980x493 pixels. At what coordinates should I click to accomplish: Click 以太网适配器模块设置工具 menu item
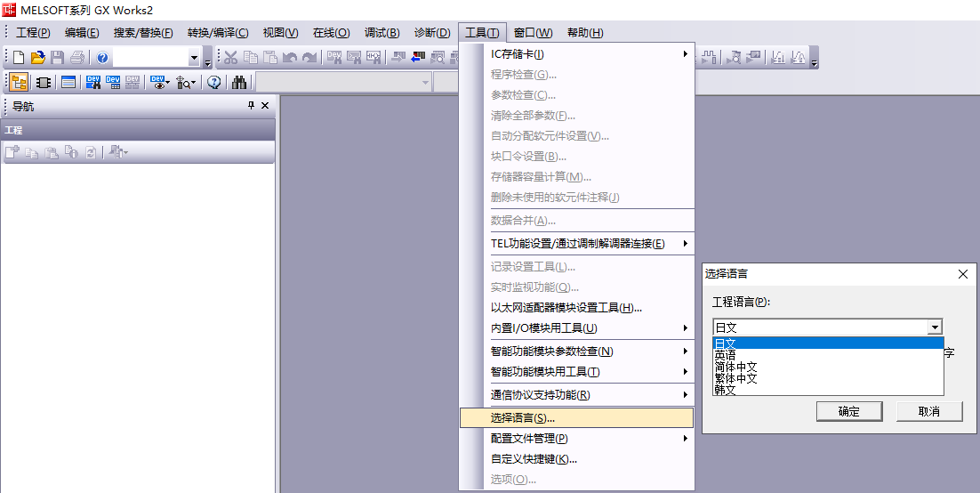pyautogui.click(x=566, y=308)
